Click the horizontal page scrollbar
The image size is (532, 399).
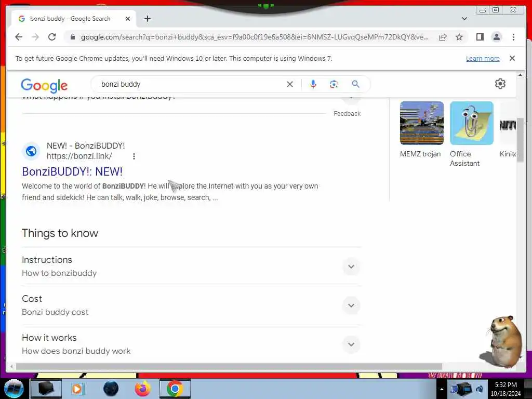[x=229, y=366]
